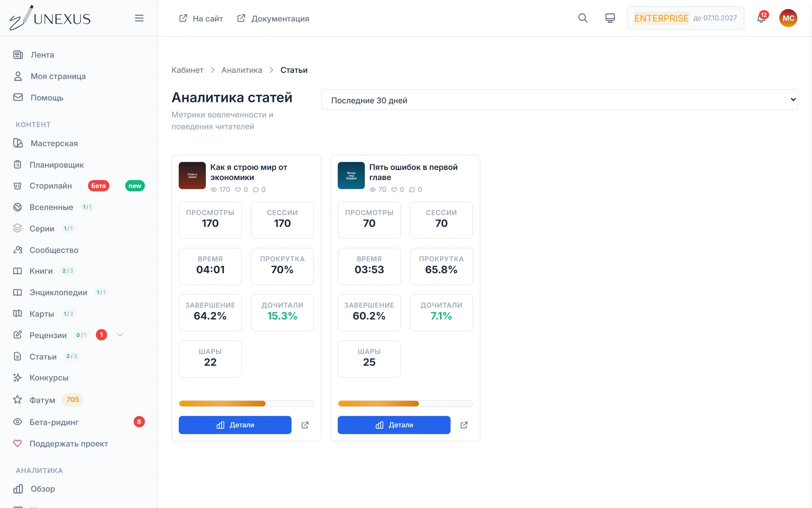Click completion progress bar of Как я строю мир
Screen dimensions: 812x508
pos(246,403)
